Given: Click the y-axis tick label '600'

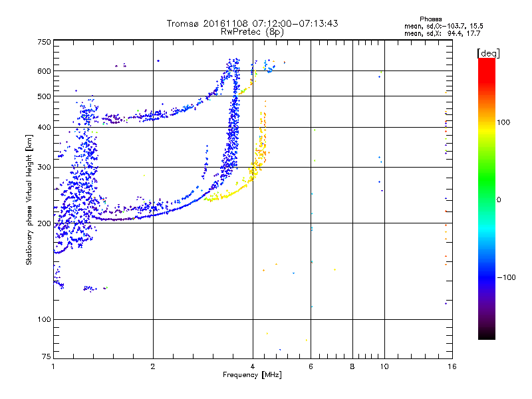Looking at the screenshot, I should click(44, 71).
